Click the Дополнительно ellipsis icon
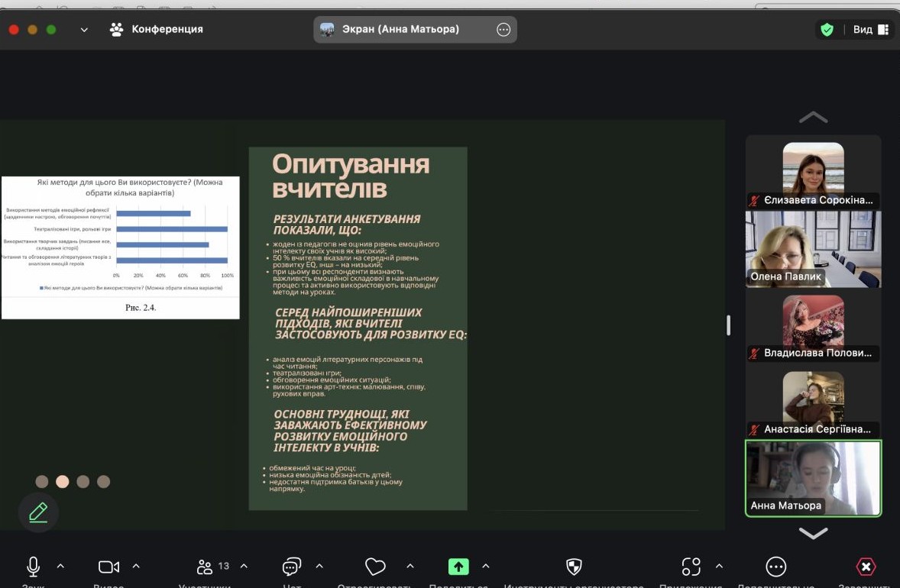The height and width of the screenshot is (588, 900). click(x=775, y=566)
